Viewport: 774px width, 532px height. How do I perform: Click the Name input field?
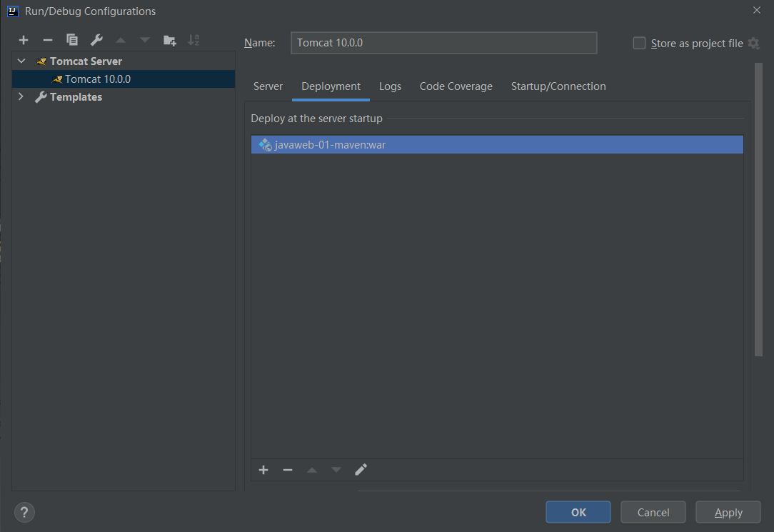(444, 43)
